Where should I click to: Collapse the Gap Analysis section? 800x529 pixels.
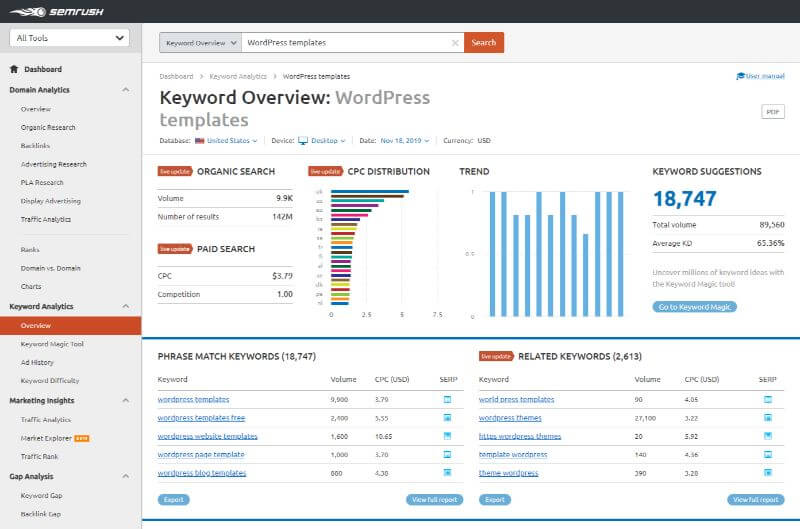point(126,476)
